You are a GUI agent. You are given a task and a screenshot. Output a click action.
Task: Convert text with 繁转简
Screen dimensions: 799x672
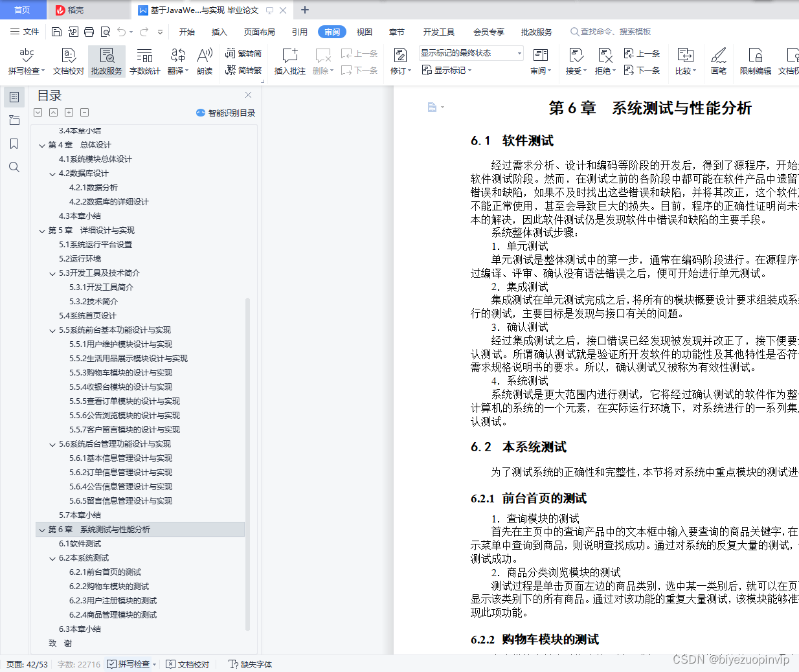coord(243,53)
